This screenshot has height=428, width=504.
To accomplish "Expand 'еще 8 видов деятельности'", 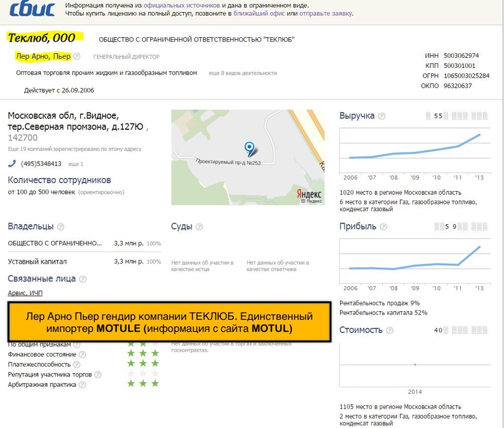I will (243, 73).
